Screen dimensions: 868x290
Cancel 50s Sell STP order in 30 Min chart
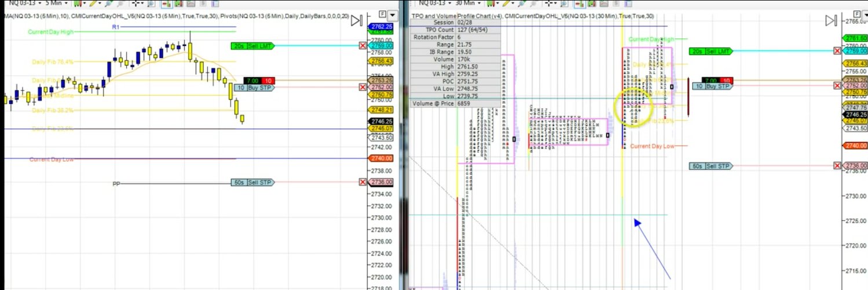(x=837, y=166)
